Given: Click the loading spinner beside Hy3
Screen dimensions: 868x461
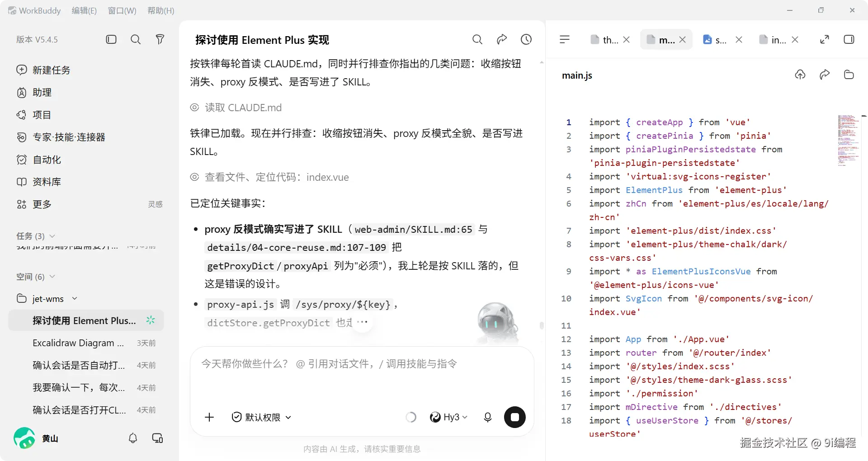Looking at the screenshot, I should point(411,417).
